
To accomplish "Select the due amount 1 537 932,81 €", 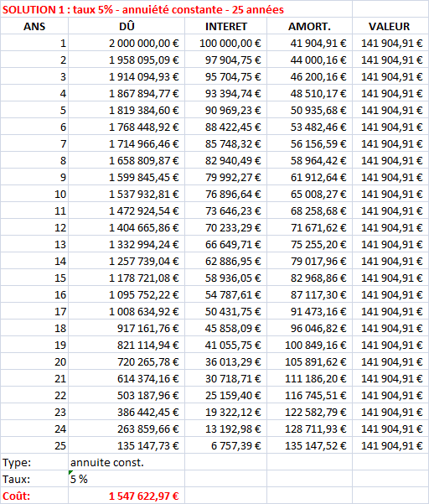I will (127, 194).
